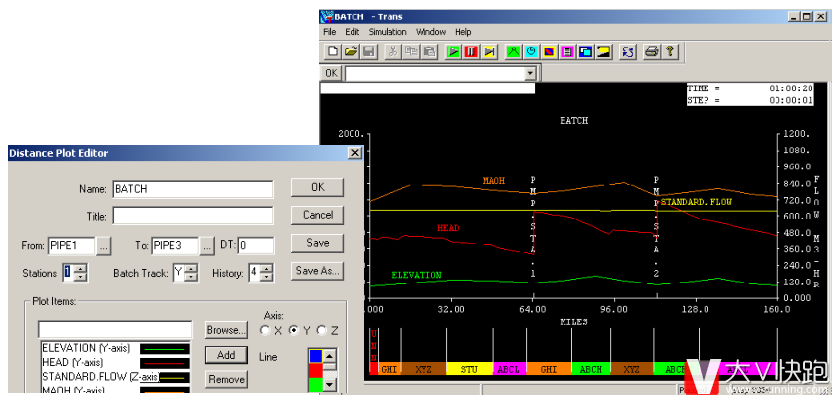Open the Window menu

[x=431, y=32]
